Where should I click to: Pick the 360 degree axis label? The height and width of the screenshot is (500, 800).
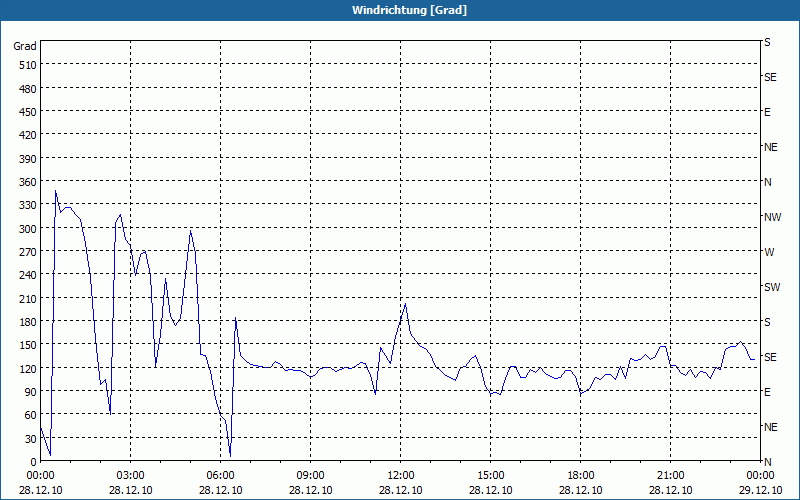tap(28, 182)
